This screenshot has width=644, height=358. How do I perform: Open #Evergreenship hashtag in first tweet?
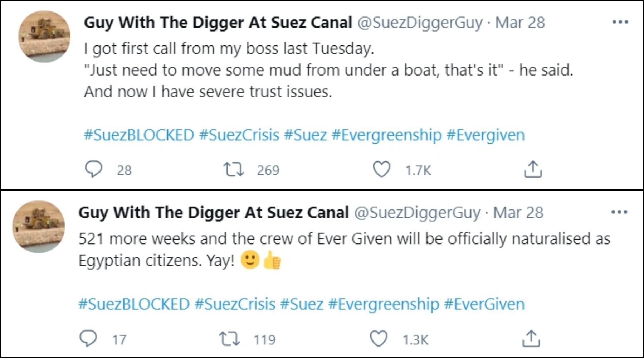click(386, 136)
